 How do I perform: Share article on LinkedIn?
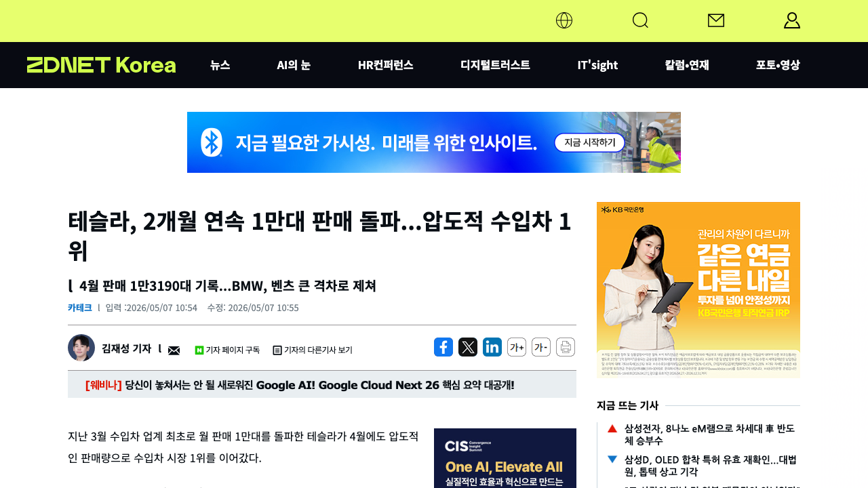tap(492, 347)
